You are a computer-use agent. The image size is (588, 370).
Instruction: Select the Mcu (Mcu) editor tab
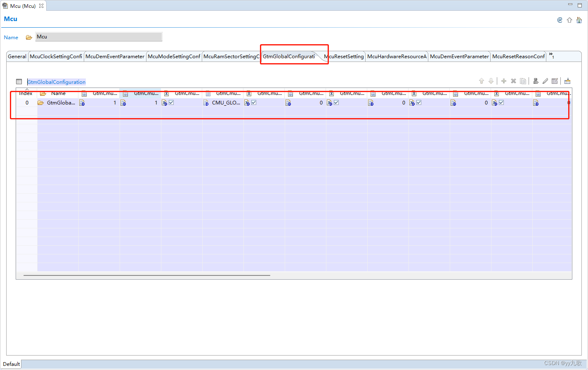click(x=23, y=6)
